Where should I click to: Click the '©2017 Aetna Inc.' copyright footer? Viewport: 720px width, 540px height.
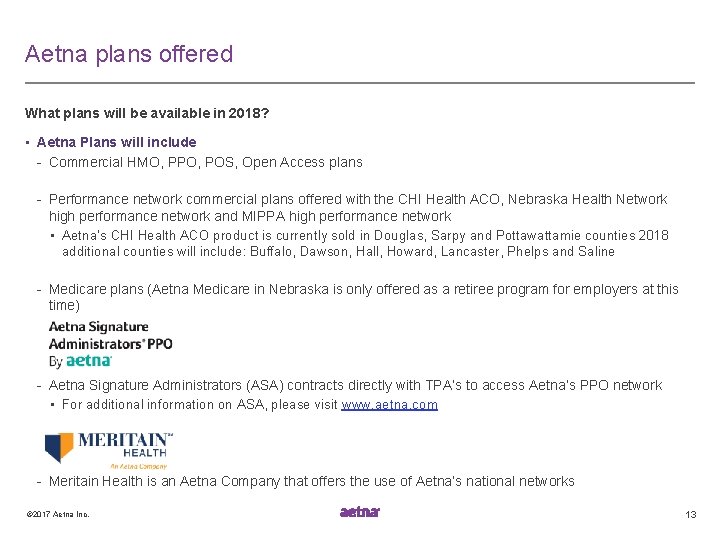coord(58,514)
